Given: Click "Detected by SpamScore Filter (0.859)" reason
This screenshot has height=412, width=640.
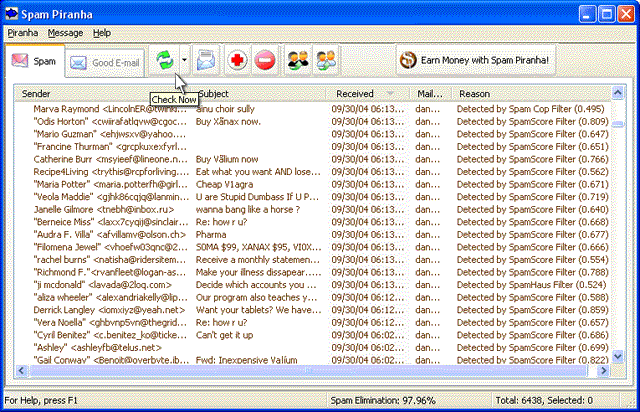Looking at the screenshot, I should [533, 310].
